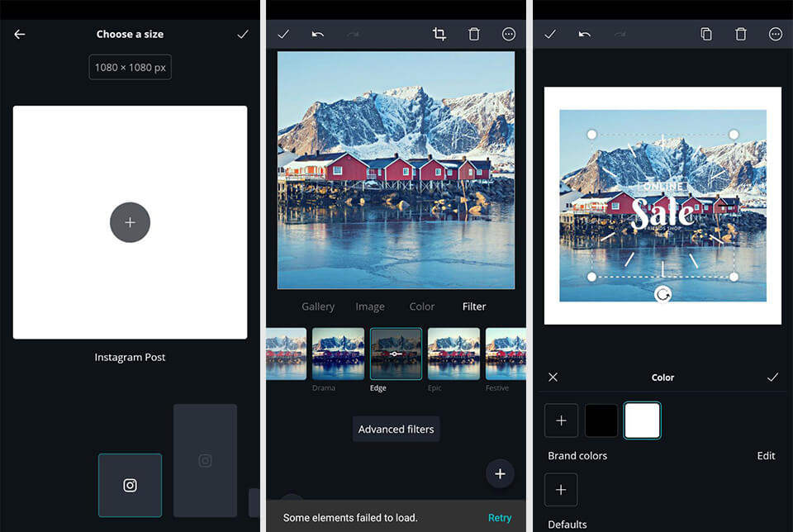The height and width of the screenshot is (532, 793).
Task: Go back from Choose a size screen
Action: click(x=20, y=35)
